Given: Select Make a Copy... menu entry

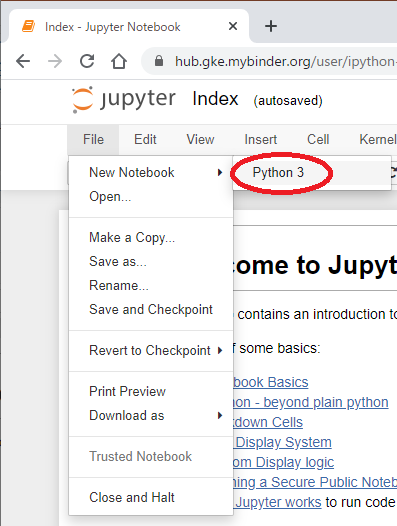Looking at the screenshot, I should pyautogui.click(x=151, y=238).
